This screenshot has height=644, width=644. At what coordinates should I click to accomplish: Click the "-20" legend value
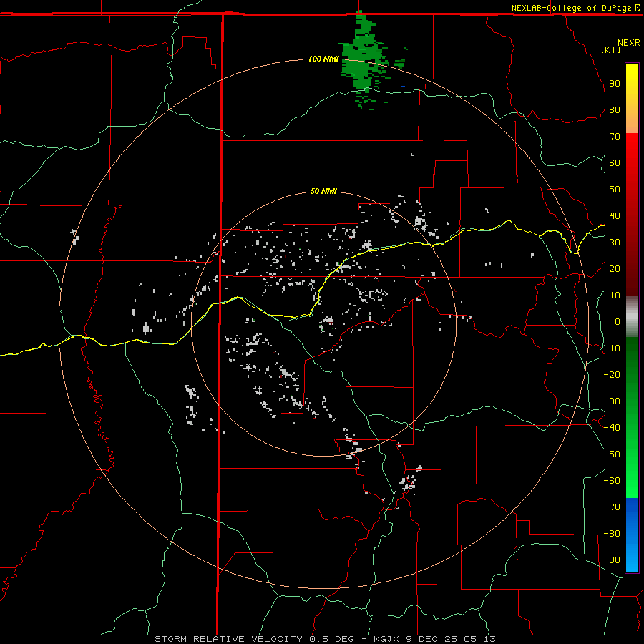coord(612,374)
